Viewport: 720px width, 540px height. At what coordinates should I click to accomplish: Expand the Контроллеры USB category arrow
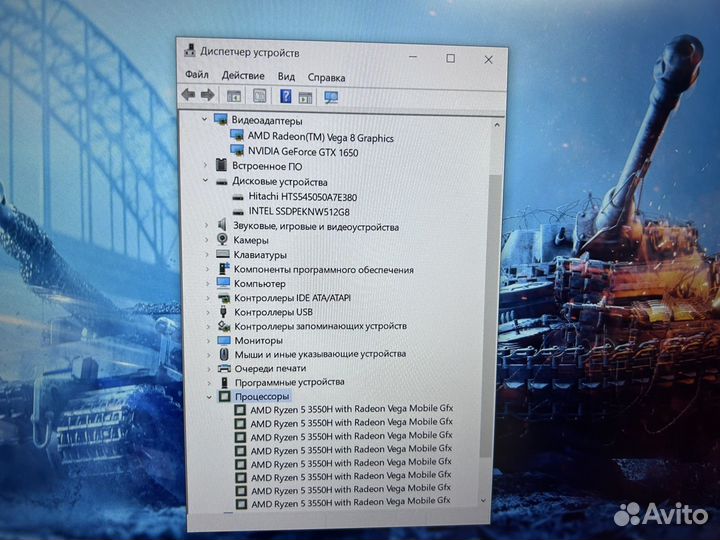[208, 312]
